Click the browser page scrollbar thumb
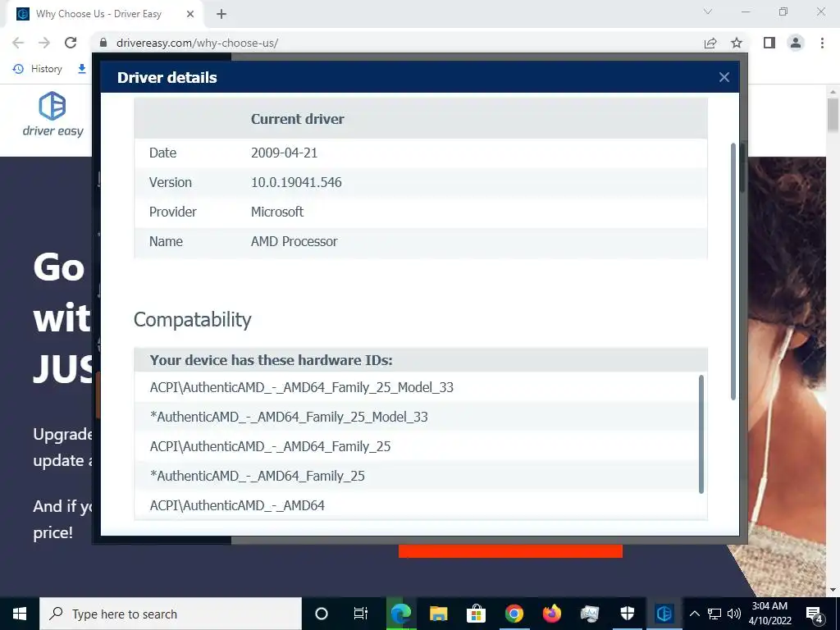The image size is (840, 630). pyautogui.click(x=833, y=114)
